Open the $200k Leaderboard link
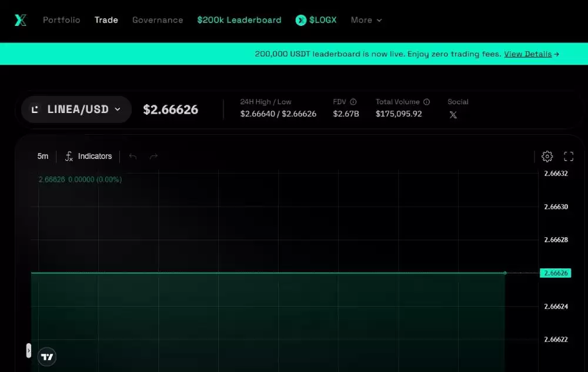Image resolution: width=588 pixels, height=372 pixels. tap(239, 20)
